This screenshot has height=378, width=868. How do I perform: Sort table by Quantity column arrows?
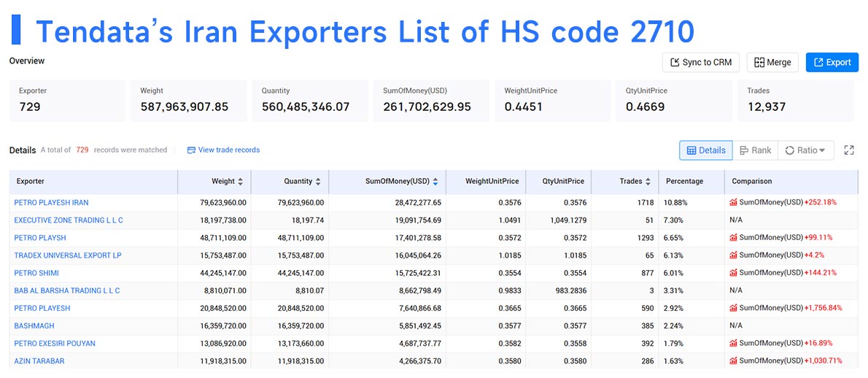tap(318, 182)
